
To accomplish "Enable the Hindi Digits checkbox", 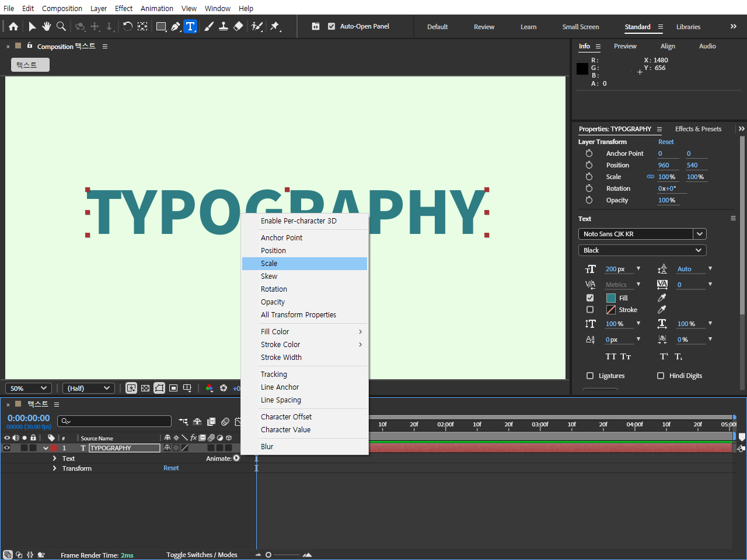I will tap(661, 376).
